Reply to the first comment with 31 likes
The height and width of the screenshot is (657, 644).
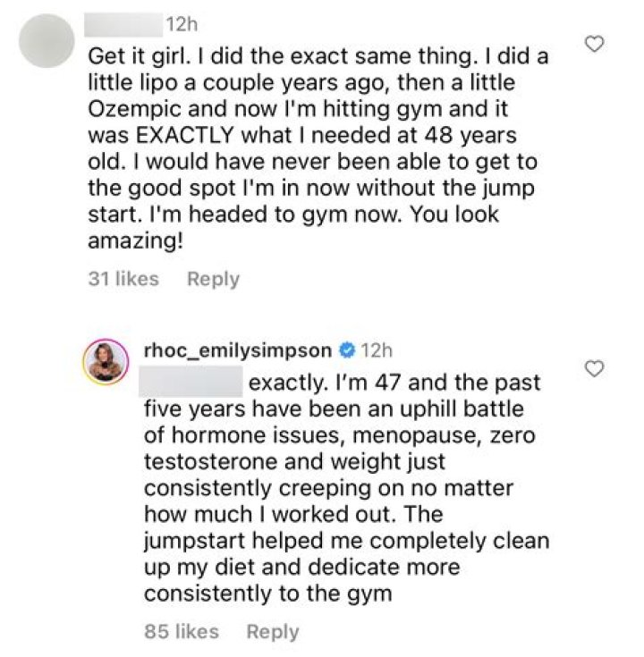coord(213,279)
